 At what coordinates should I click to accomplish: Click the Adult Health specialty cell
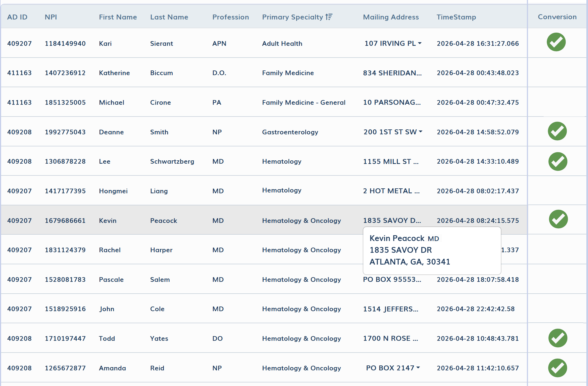(x=282, y=43)
